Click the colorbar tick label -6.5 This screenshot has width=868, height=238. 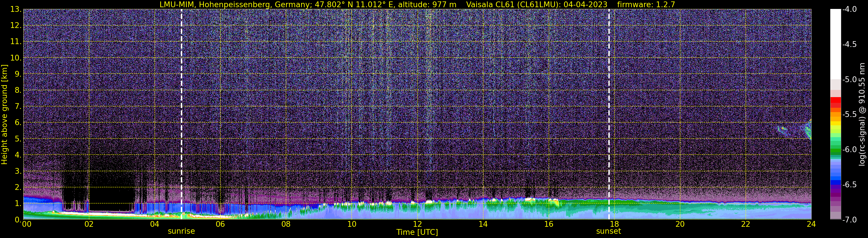(x=850, y=185)
